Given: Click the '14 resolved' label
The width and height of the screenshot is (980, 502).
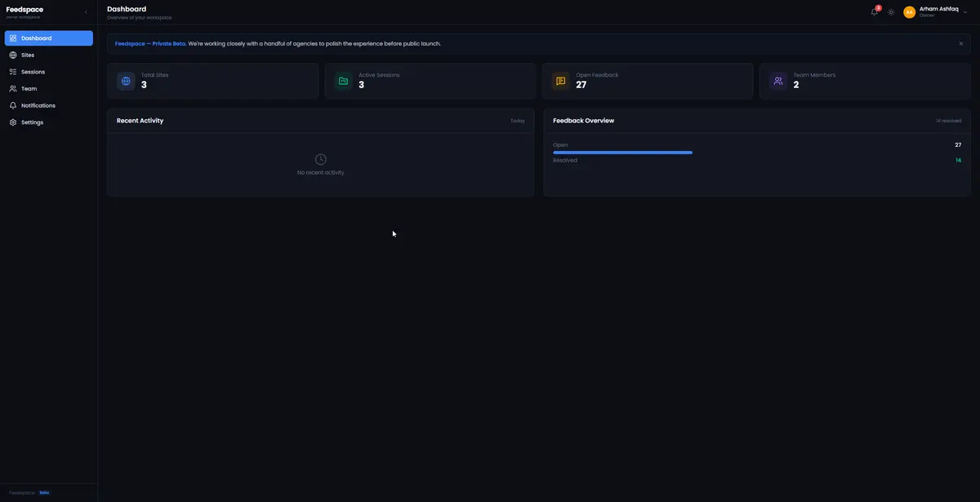Looking at the screenshot, I should click(949, 121).
